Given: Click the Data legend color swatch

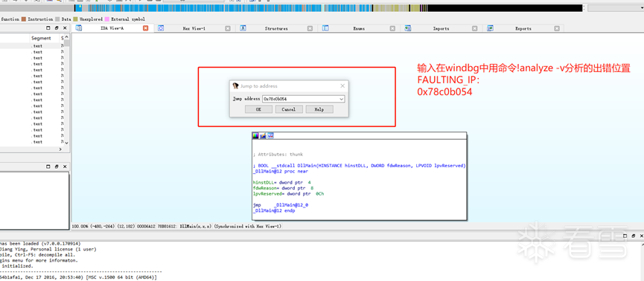Looking at the screenshot, I should (x=57, y=19).
